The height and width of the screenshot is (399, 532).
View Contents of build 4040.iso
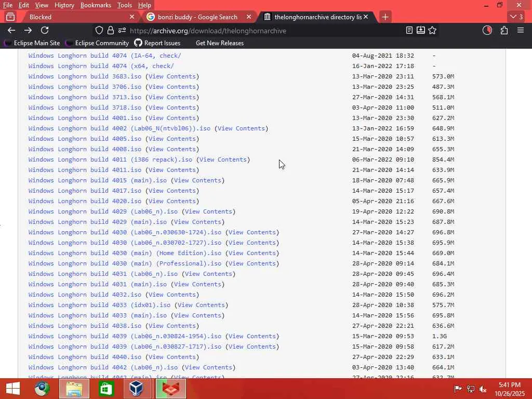point(172,357)
